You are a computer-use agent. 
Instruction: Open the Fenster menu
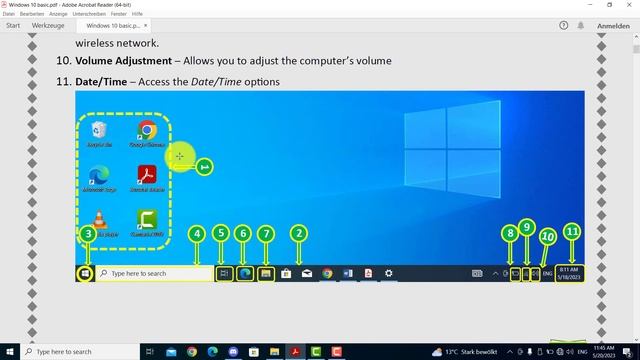tap(119, 14)
